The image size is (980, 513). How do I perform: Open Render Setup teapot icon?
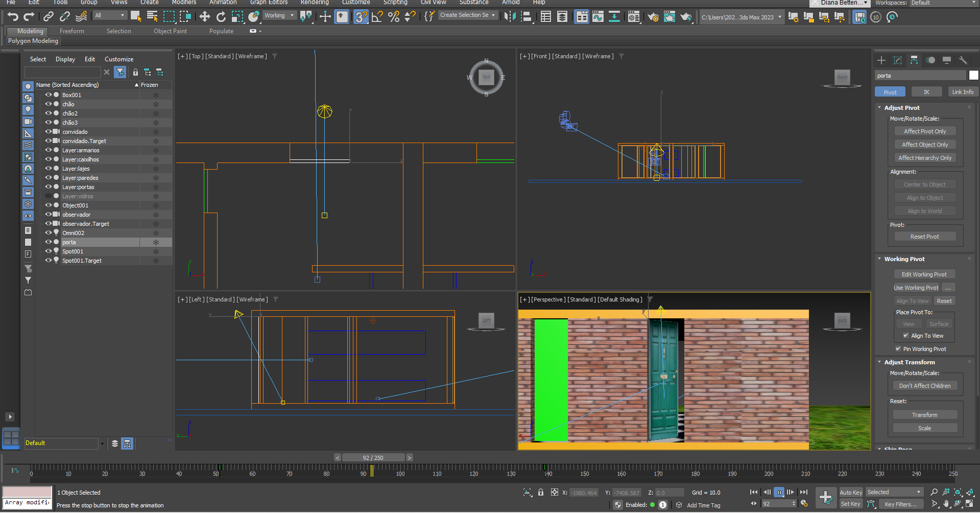(x=653, y=17)
